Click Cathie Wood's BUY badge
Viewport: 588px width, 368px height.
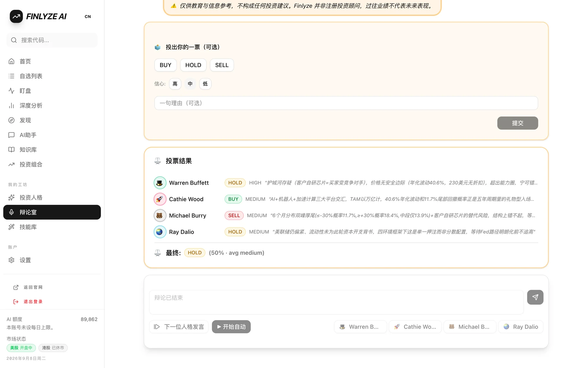(x=233, y=199)
